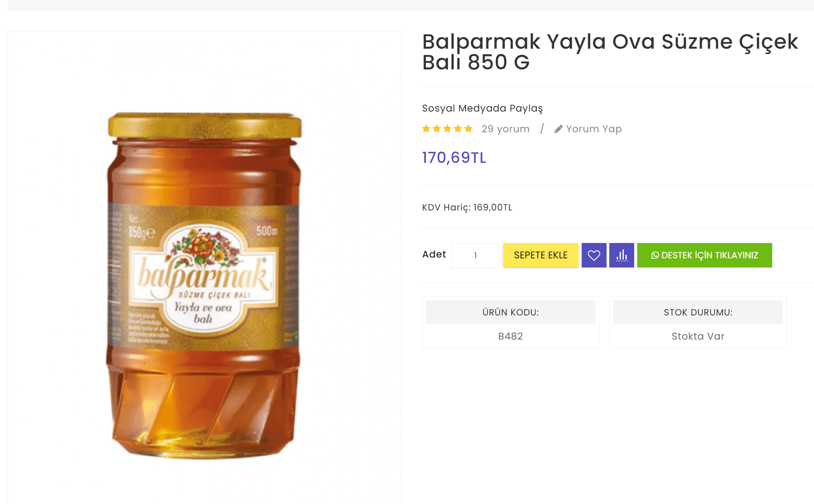Click the ÜRÜN KODU header
This screenshot has width=814, height=504.
[510, 312]
